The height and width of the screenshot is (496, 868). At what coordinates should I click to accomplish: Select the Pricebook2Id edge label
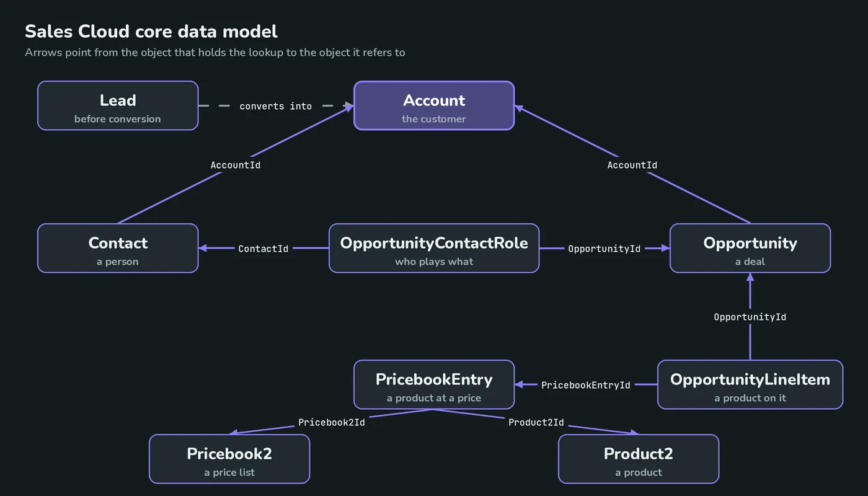(x=332, y=422)
